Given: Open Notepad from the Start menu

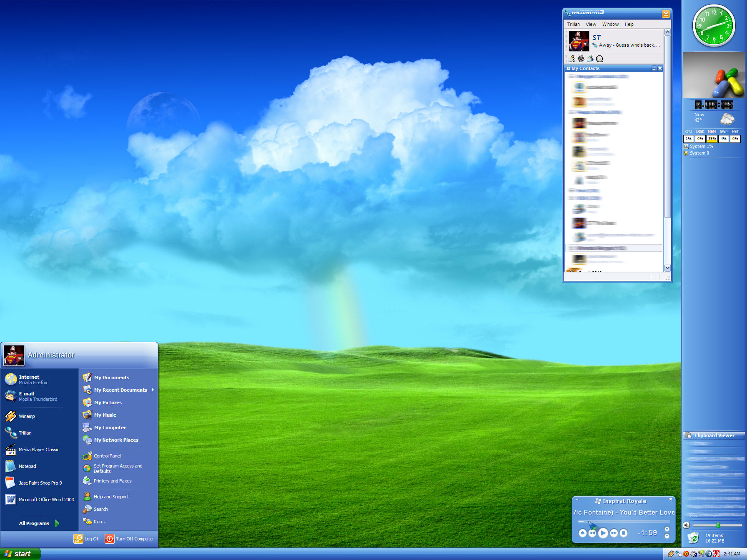Looking at the screenshot, I should 40,466.
